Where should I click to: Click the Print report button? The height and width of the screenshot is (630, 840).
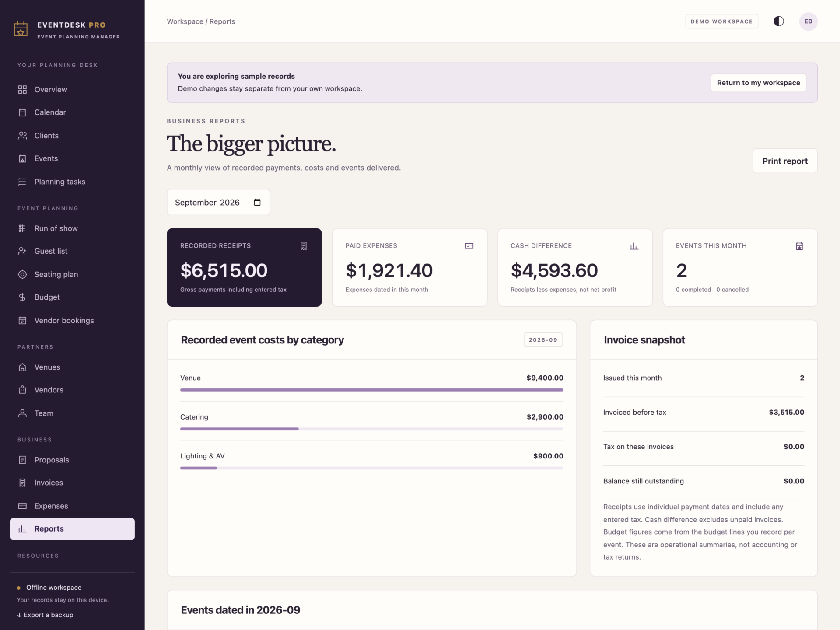[x=785, y=161]
